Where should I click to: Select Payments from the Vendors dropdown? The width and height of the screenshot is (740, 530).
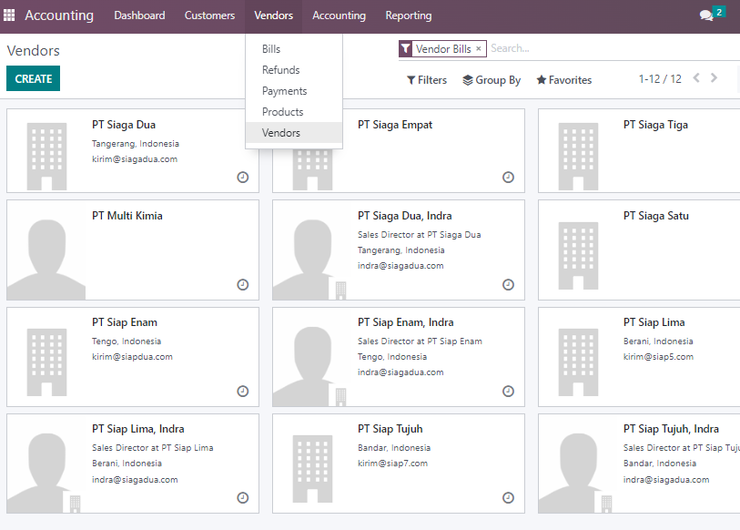click(294, 91)
